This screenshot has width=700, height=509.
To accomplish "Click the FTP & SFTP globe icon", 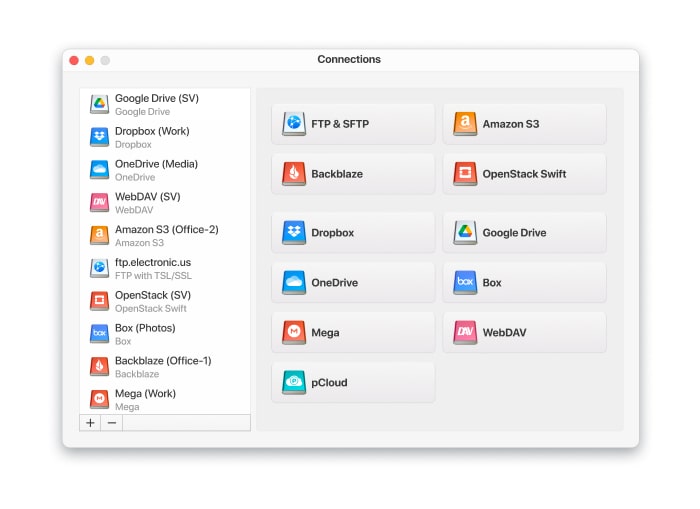I will 294,124.
